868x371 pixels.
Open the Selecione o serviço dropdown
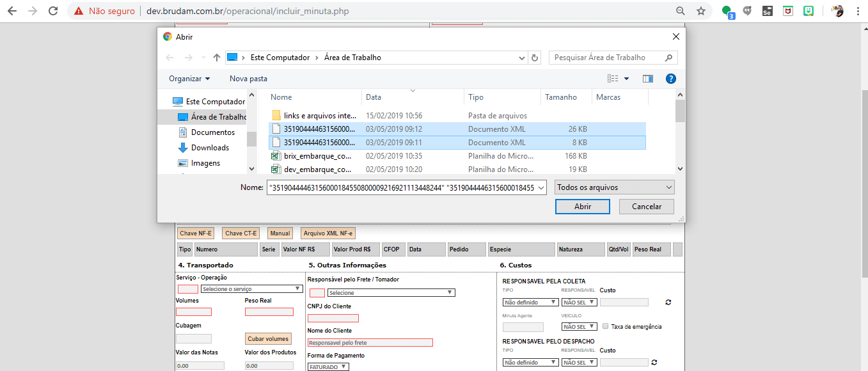251,289
